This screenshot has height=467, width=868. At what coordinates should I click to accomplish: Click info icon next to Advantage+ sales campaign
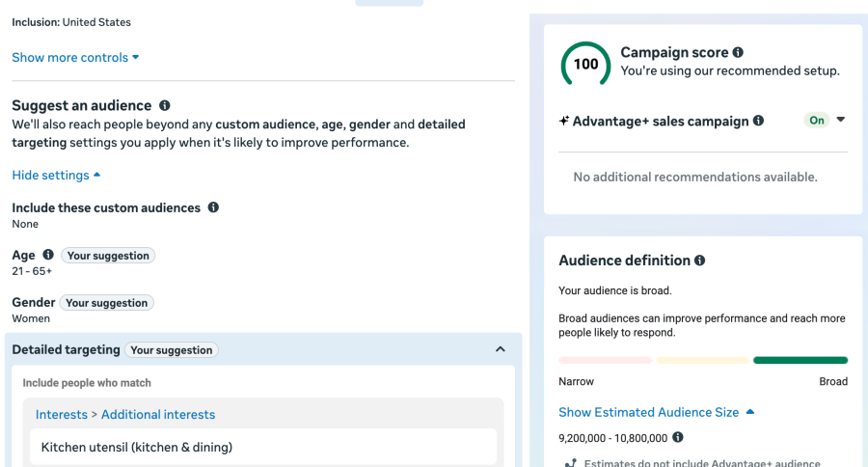click(758, 121)
